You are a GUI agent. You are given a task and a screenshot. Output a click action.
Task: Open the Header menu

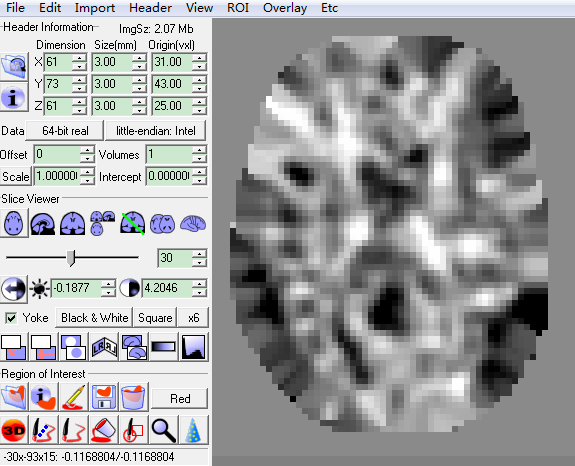(x=150, y=8)
